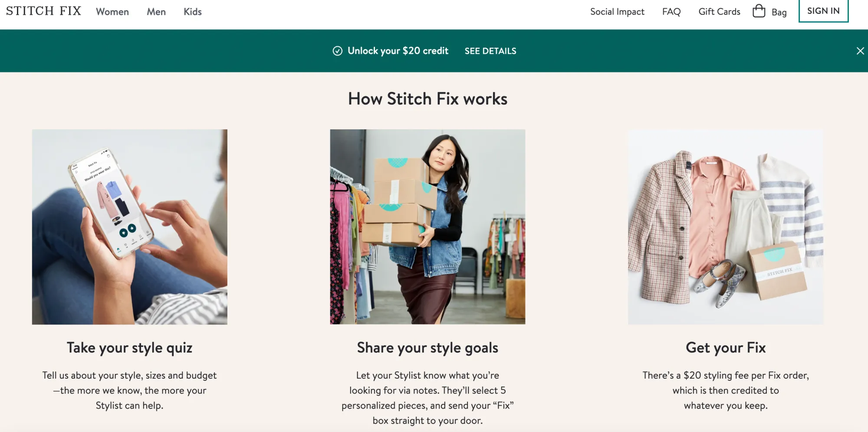The image size is (868, 432).
Task: Open the Men menu
Action: click(x=156, y=12)
